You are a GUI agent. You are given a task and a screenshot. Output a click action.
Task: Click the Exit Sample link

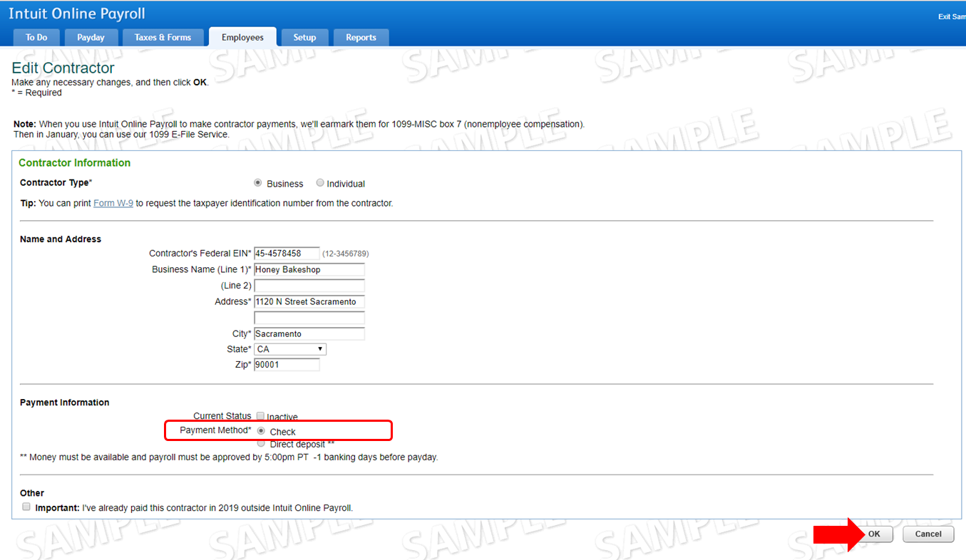(952, 16)
